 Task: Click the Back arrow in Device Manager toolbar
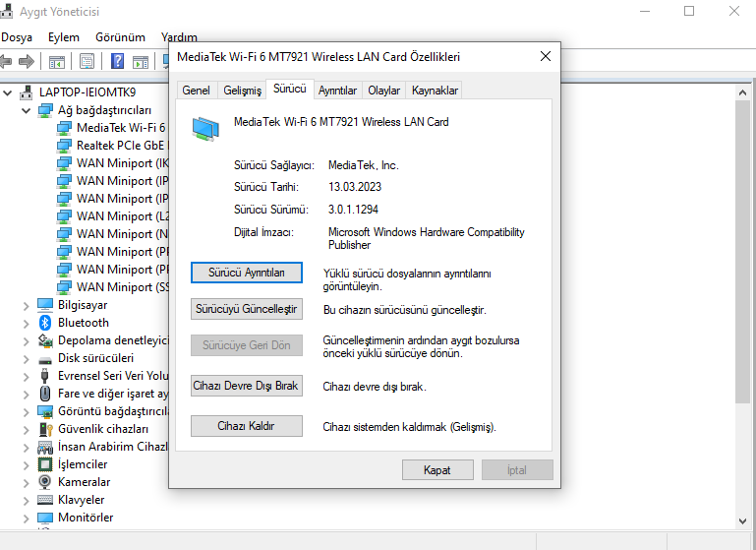point(6,61)
